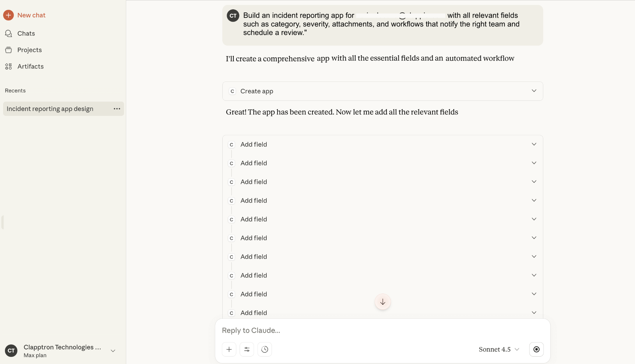Click the Recents section label
The image size is (635, 364).
pos(15,90)
